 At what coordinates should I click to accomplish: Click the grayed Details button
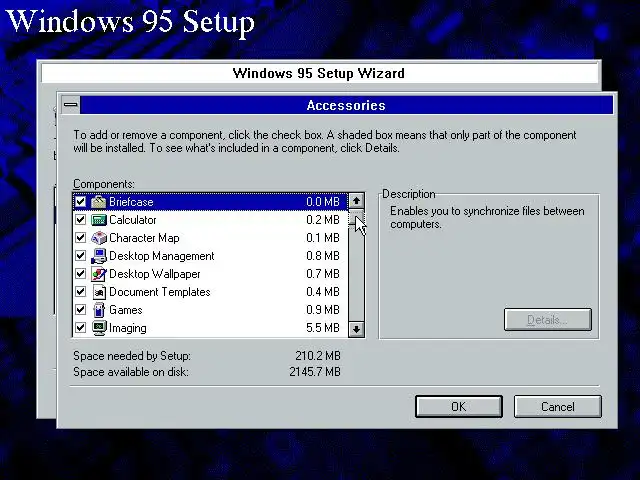click(x=548, y=320)
